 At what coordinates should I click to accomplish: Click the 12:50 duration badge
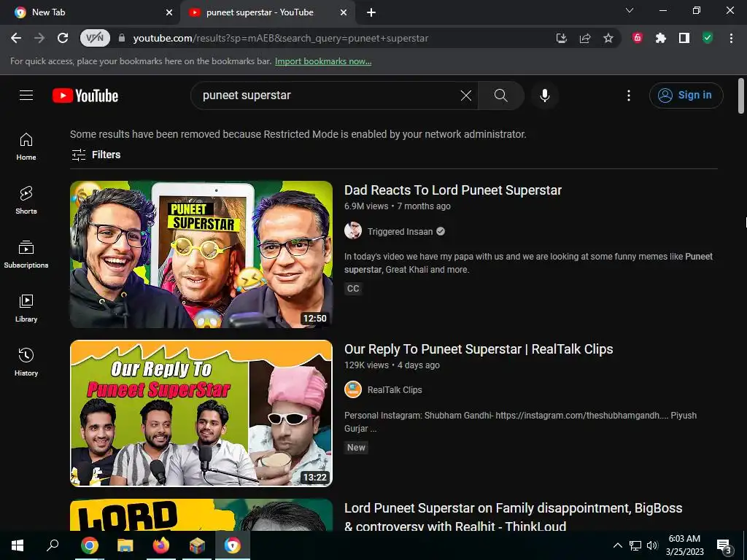[x=315, y=319]
